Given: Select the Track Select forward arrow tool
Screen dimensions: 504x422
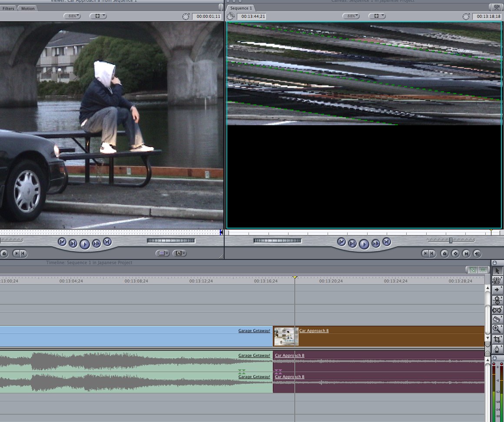Looking at the screenshot, I should pos(497,290).
